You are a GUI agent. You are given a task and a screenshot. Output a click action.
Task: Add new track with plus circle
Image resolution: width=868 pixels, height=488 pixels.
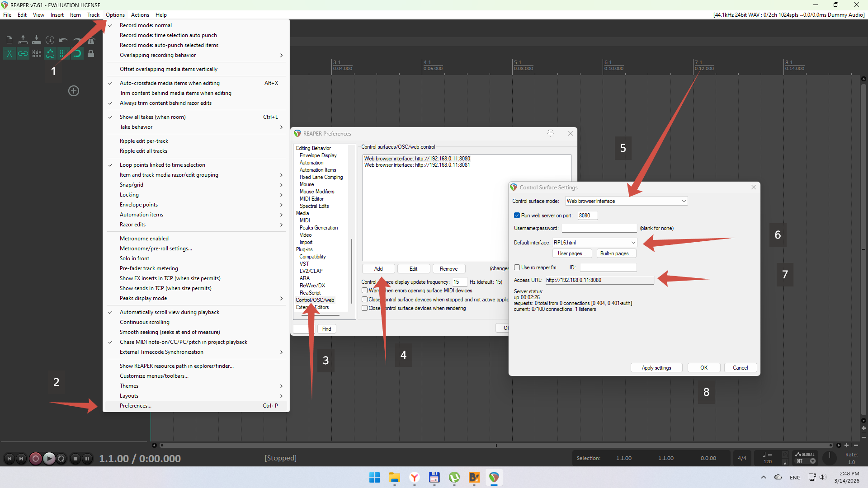(x=74, y=91)
